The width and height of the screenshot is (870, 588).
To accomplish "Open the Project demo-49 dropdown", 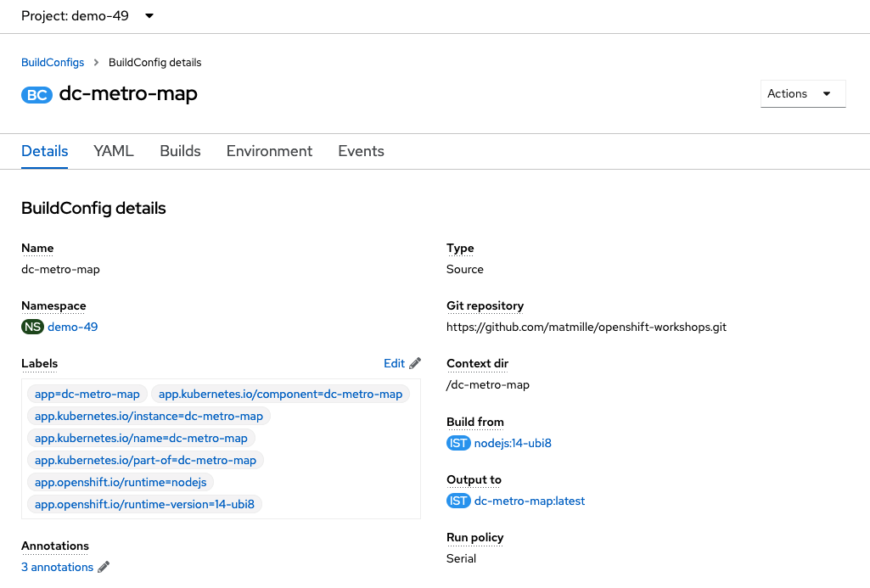I will [x=87, y=15].
